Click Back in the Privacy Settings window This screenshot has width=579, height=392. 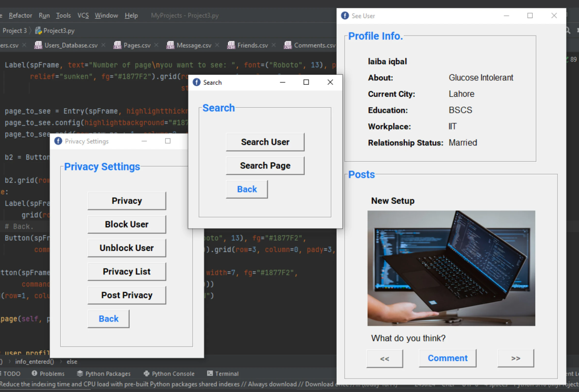tap(109, 319)
